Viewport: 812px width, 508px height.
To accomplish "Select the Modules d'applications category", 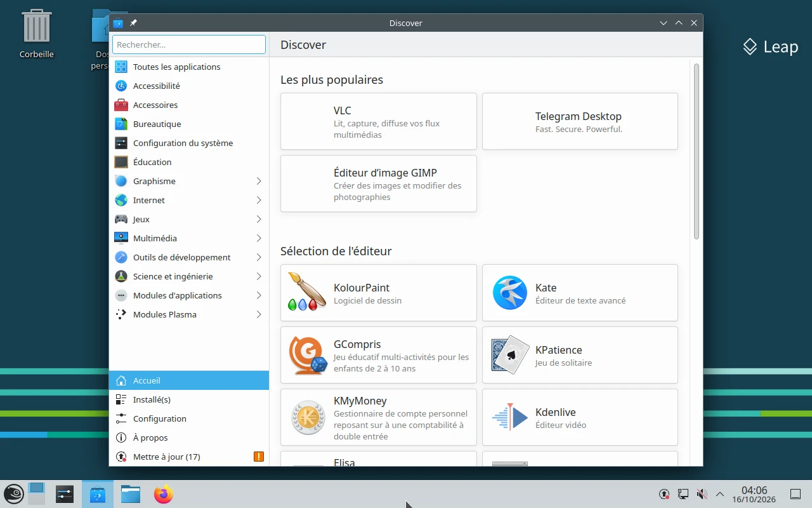I will 189,295.
